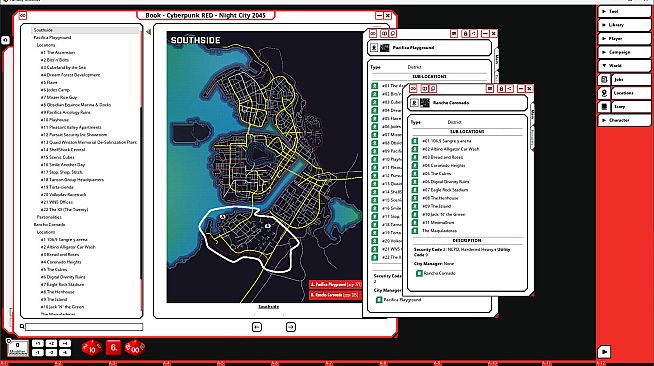Click the Story sidebar button

pyautogui.click(x=631, y=107)
